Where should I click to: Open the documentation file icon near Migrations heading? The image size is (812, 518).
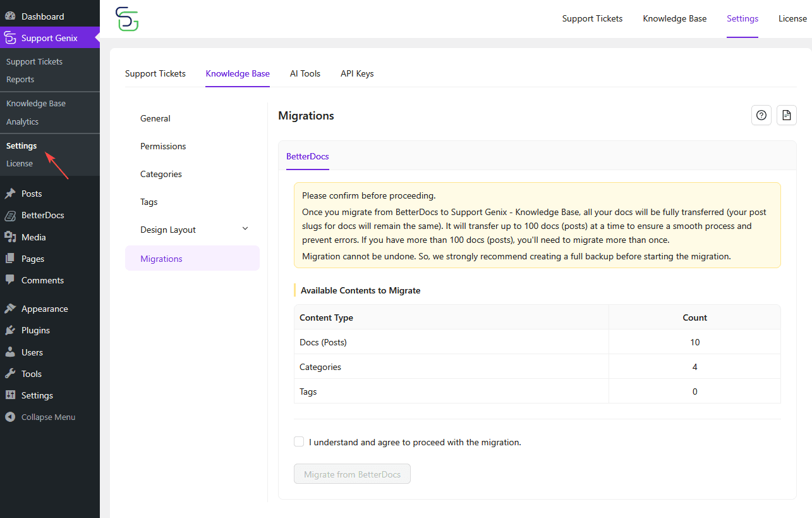tap(786, 115)
